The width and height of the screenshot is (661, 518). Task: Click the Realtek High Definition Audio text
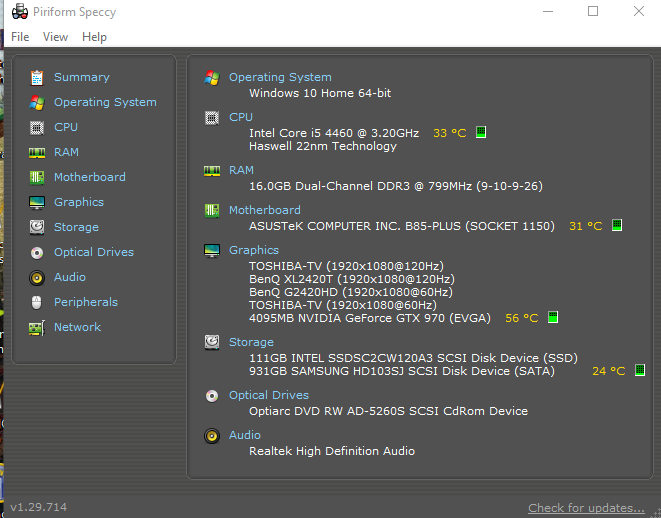pos(332,451)
